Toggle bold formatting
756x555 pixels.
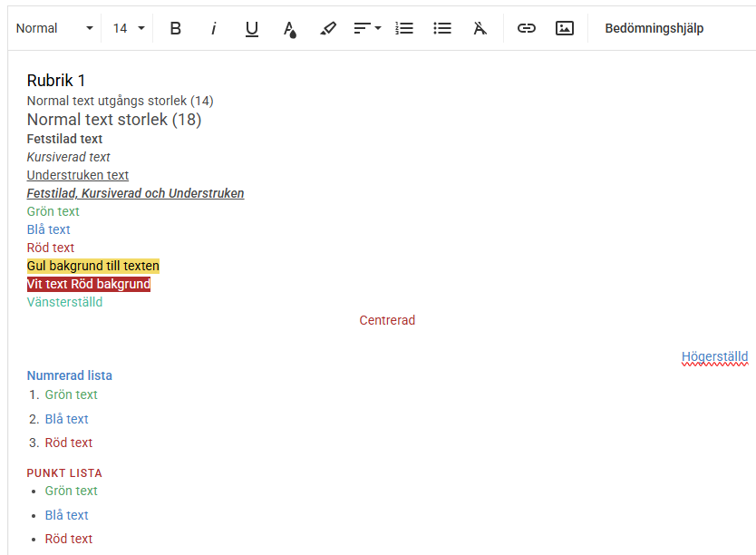176,28
